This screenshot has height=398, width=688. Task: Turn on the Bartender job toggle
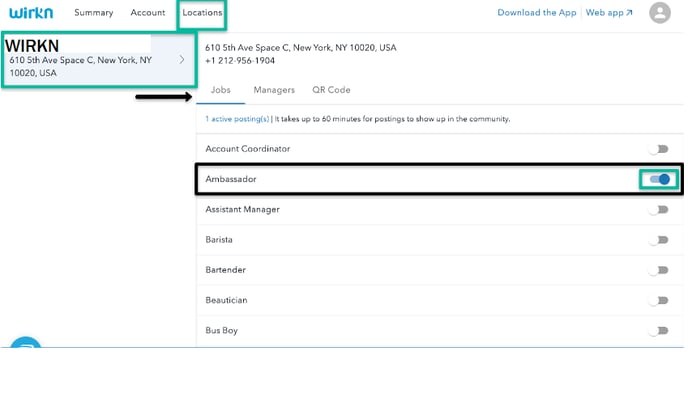[x=659, y=270]
